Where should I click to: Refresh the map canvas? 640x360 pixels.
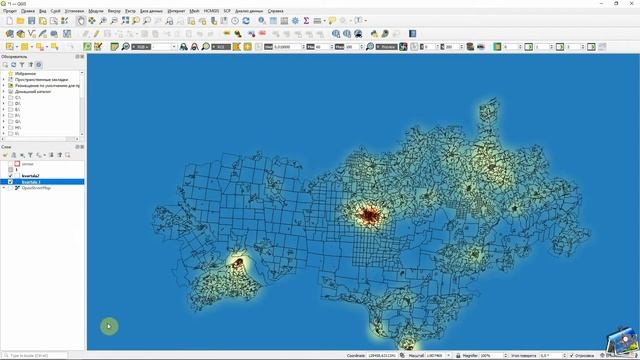click(246, 20)
